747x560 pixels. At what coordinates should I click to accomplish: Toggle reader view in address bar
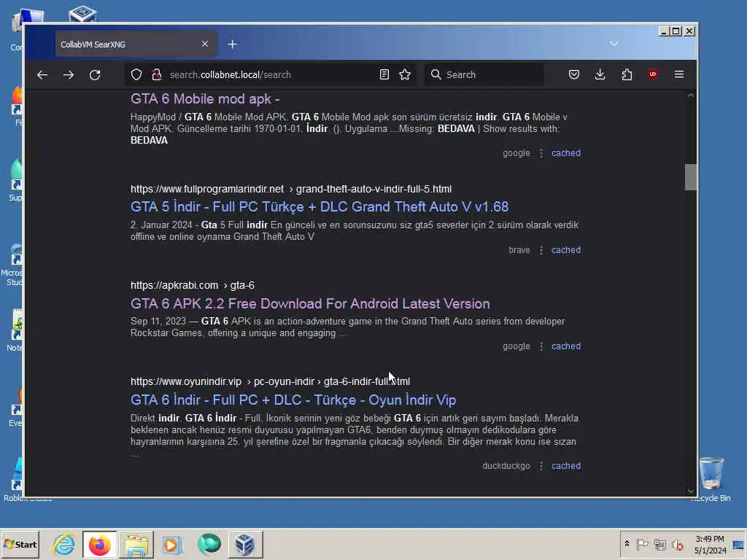pos(384,75)
